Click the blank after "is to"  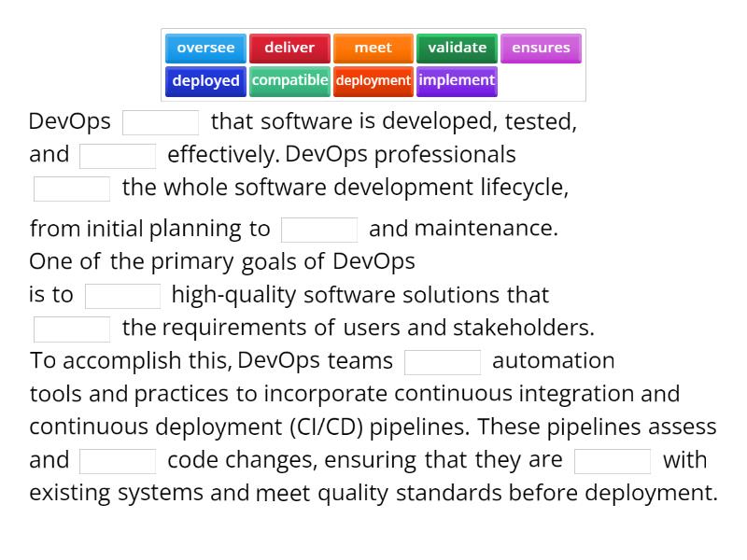coord(123,294)
